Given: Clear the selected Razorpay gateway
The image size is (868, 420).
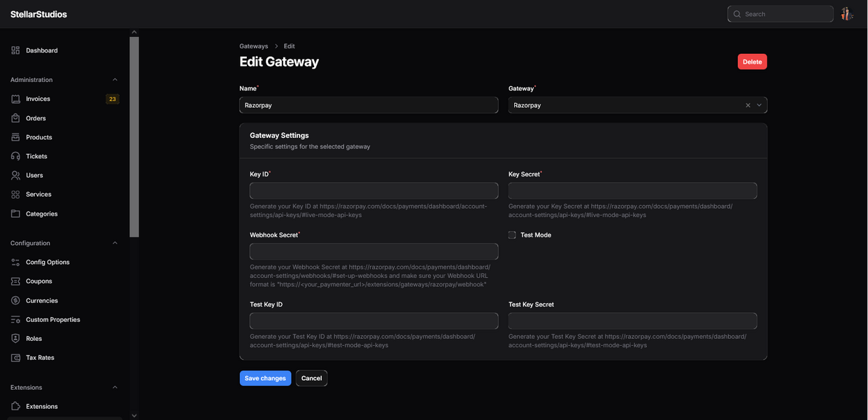Looking at the screenshot, I should click(x=748, y=105).
